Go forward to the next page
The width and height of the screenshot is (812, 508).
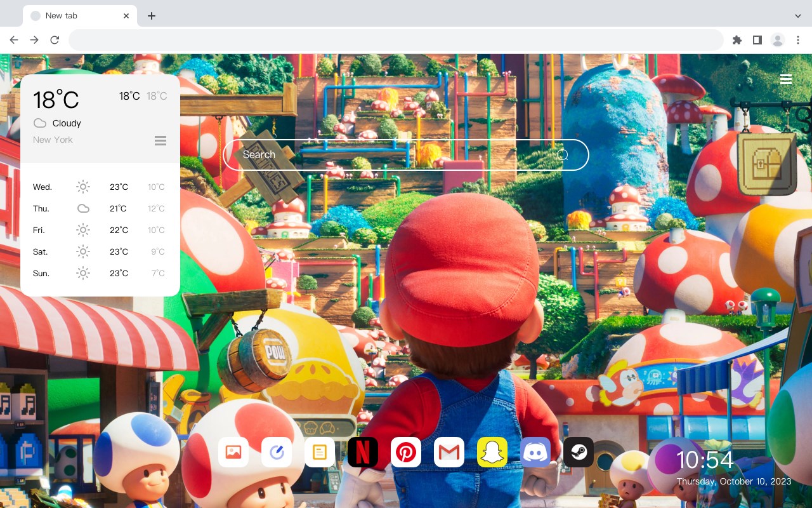[x=34, y=40]
